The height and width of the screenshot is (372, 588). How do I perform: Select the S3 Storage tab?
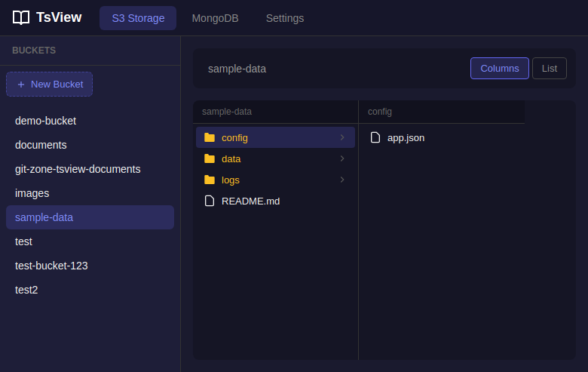[138, 18]
